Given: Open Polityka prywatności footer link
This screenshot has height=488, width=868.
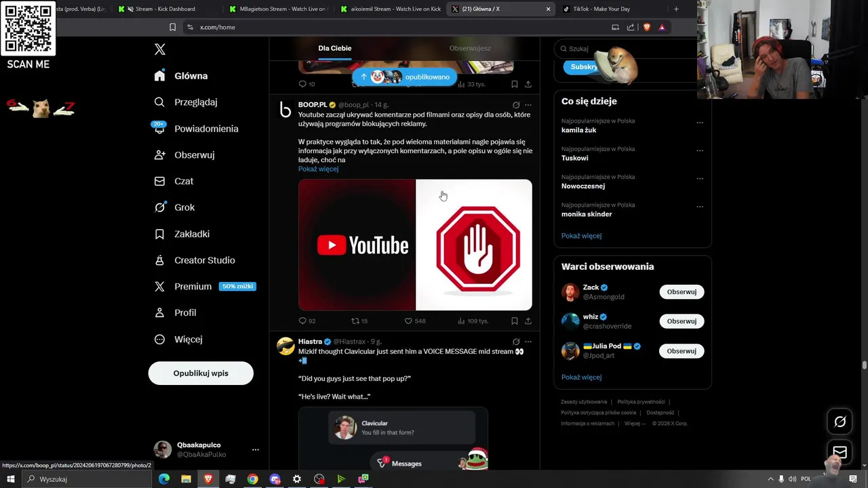Looking at the screenshot, I should (x=641, y=402).
